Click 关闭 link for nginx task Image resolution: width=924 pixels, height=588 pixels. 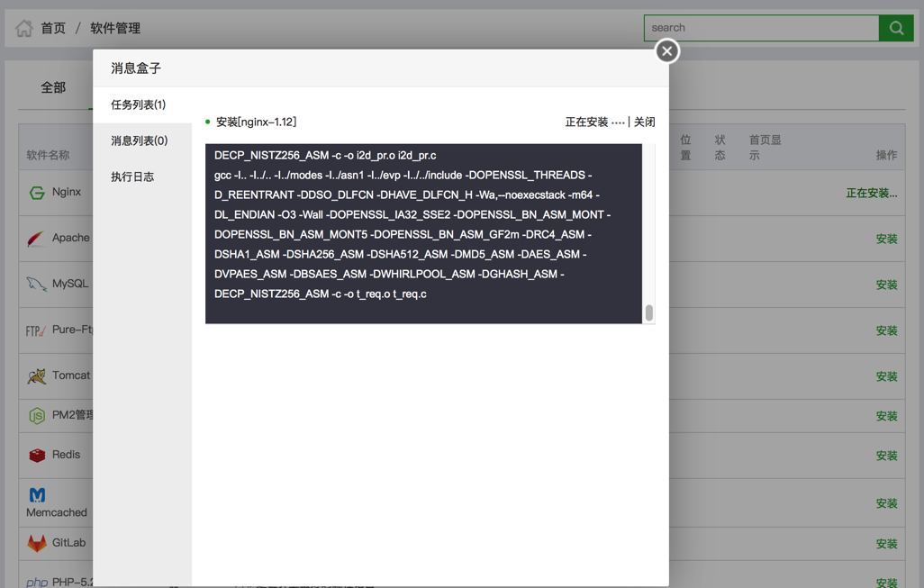tap(644, 122)
